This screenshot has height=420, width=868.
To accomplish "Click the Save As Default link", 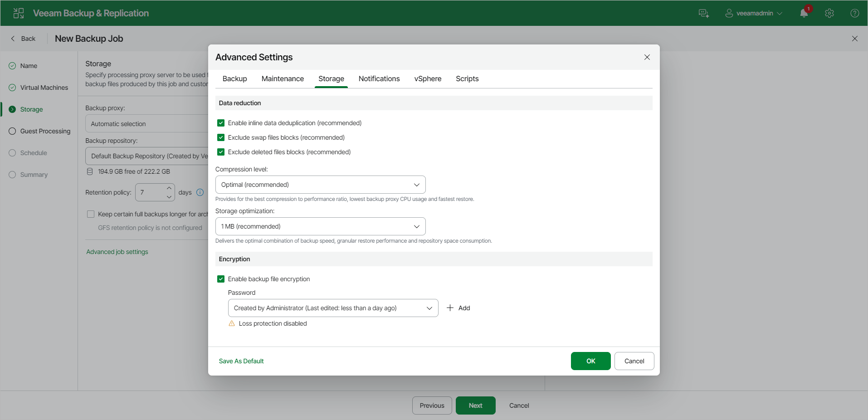I will coord(241,361).
